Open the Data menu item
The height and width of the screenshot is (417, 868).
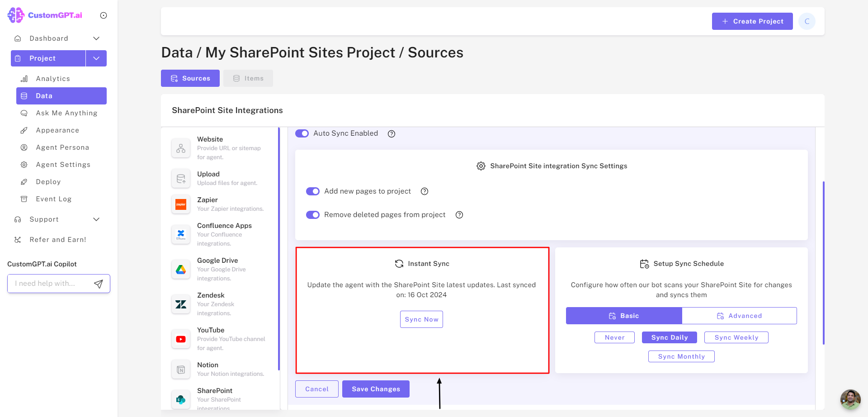(61, 96)
